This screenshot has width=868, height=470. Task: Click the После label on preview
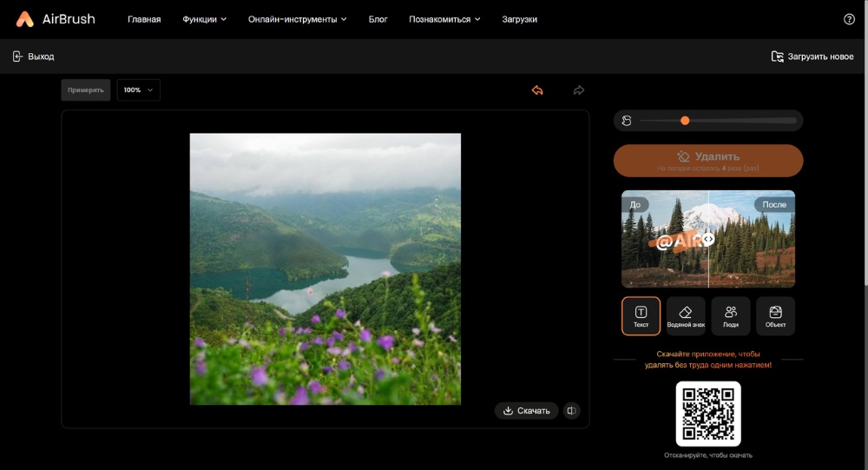point(774,204)
